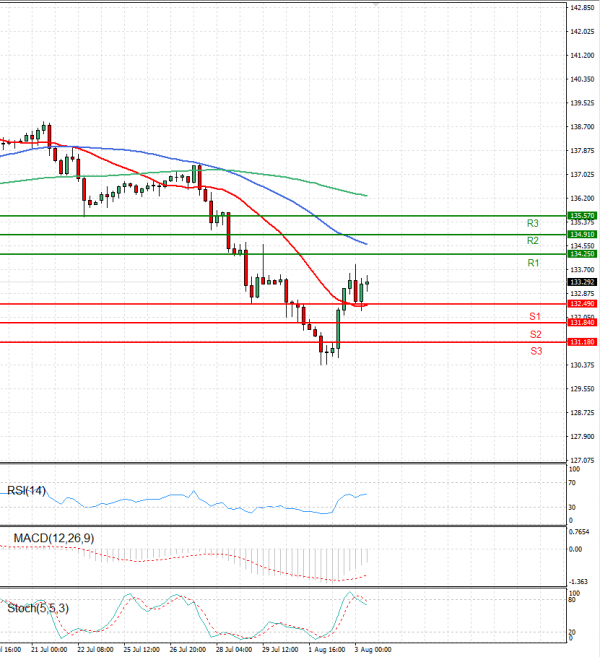This screenshot has height=657, width=600.
Task: Click the MACD 0.7654 scale value
Action: (x=579, y=532)
